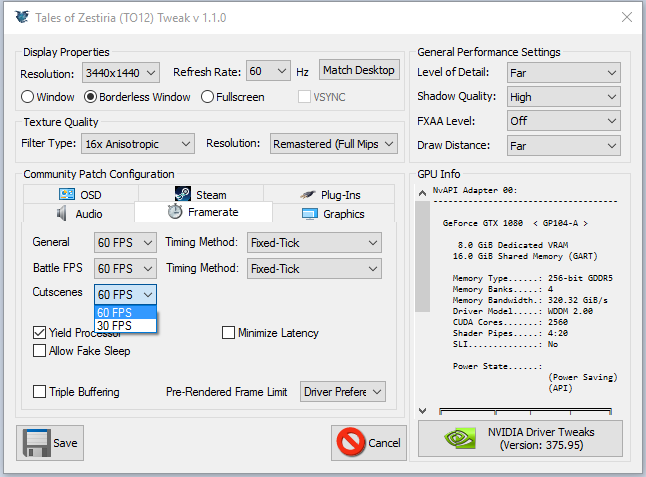The image size is (646, 477).
Task: Click the GPU Info scrollbar thumb
Action: coord(422,256)
